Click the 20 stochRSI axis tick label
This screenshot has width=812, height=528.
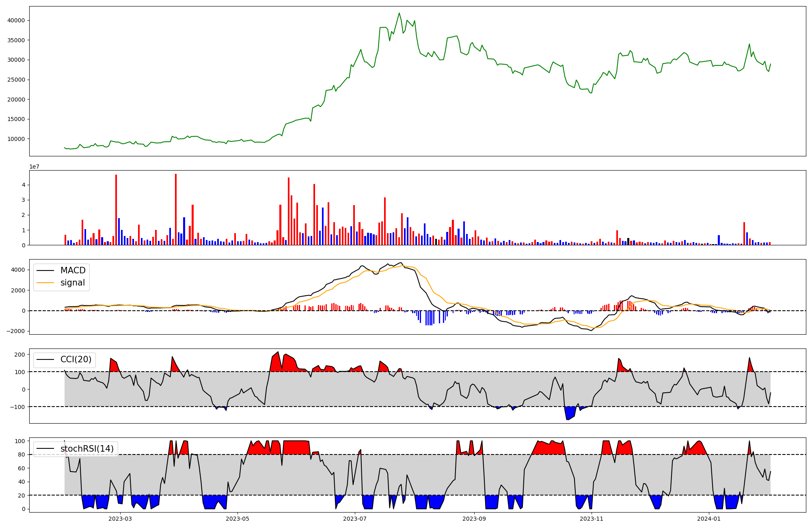click(22, 496)
